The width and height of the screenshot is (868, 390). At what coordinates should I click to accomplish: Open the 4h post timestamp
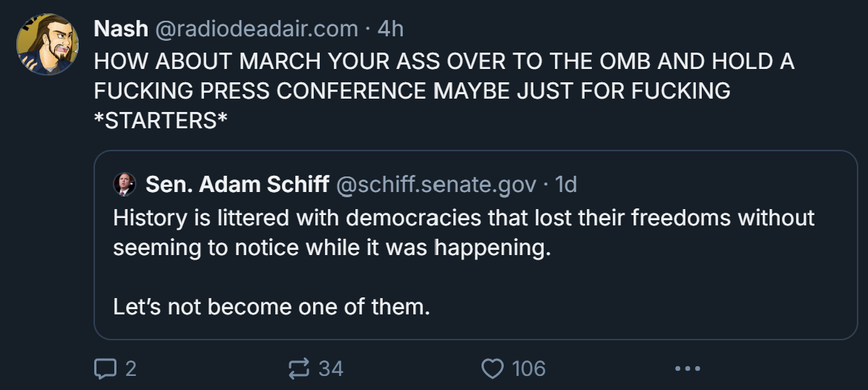(390, 28)
